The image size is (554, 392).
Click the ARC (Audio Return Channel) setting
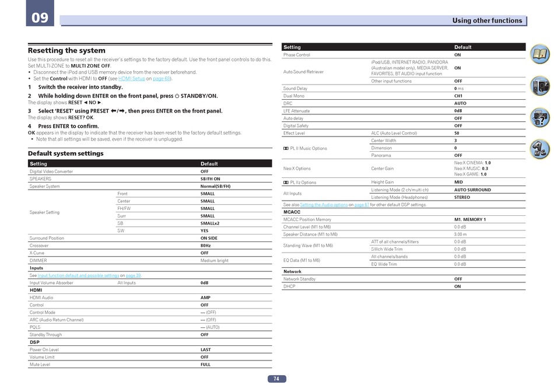[x=57, y=320]
